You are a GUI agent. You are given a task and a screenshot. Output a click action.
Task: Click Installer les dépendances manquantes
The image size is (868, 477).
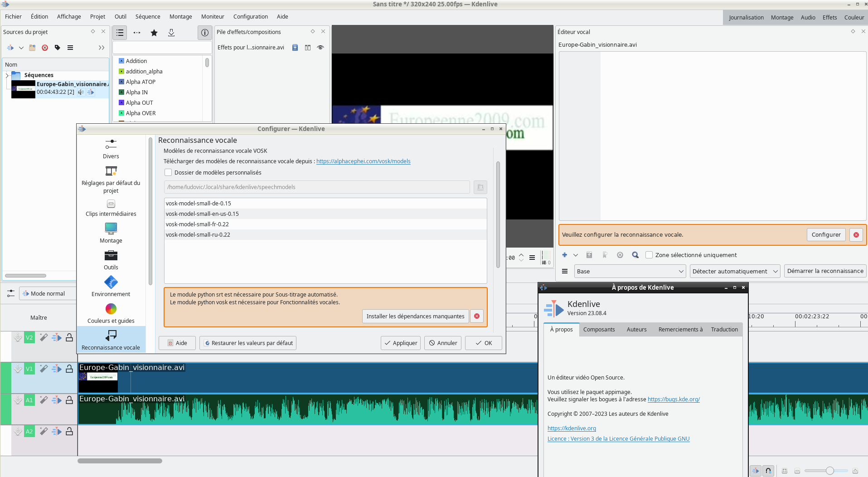point(415,316)
